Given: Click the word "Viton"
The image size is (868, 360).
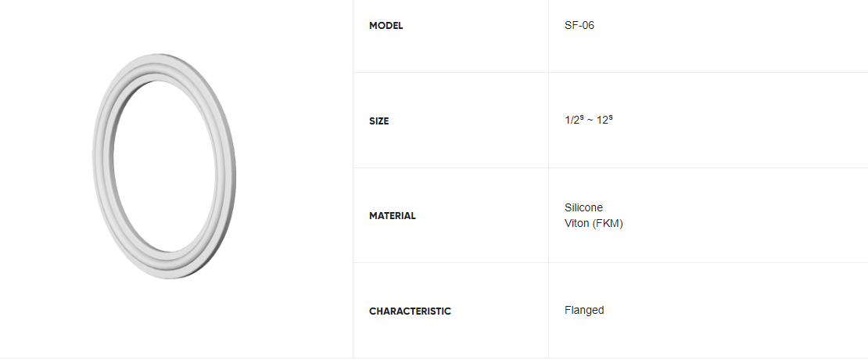Looking at the screenshot, I should pos(577,223).
